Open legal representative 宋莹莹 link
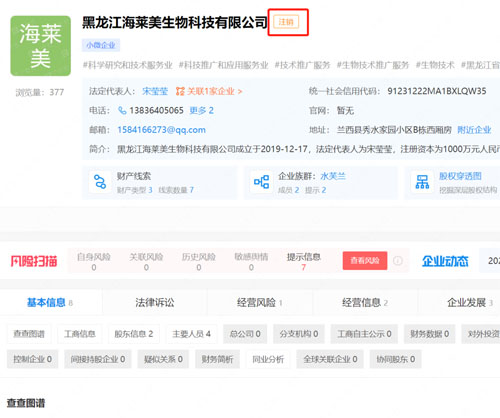This screenshot has height=418, width=500. [155, 91]
